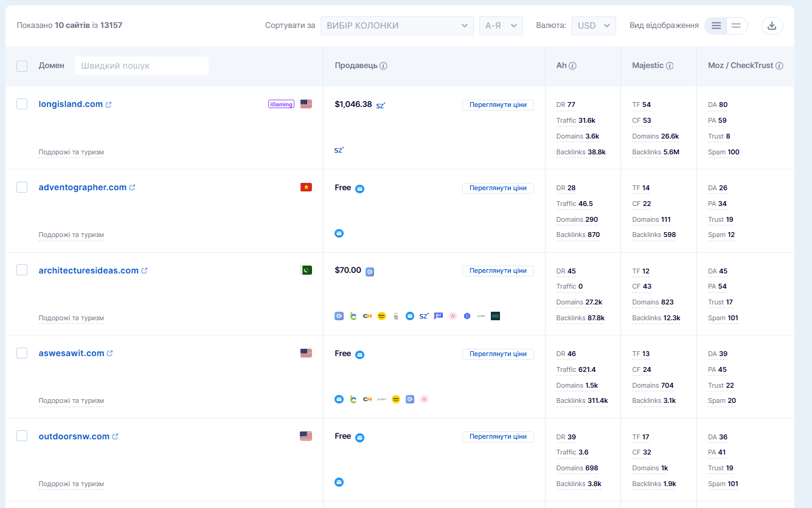
Task: Click Переглянути ціни for aswesawit.com
Action: tap(498, 354)
